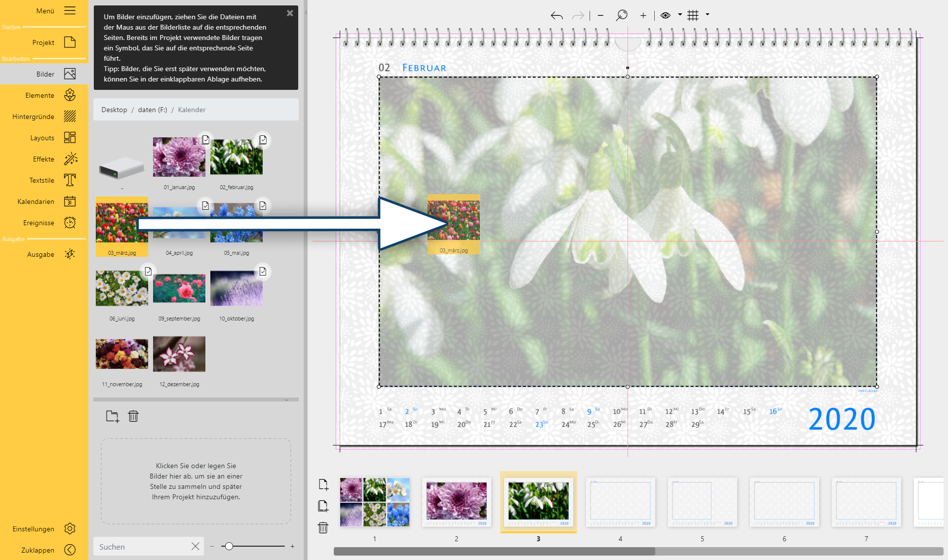Select page 4 thumbnail in strip
948x560 pixels.
620,502
